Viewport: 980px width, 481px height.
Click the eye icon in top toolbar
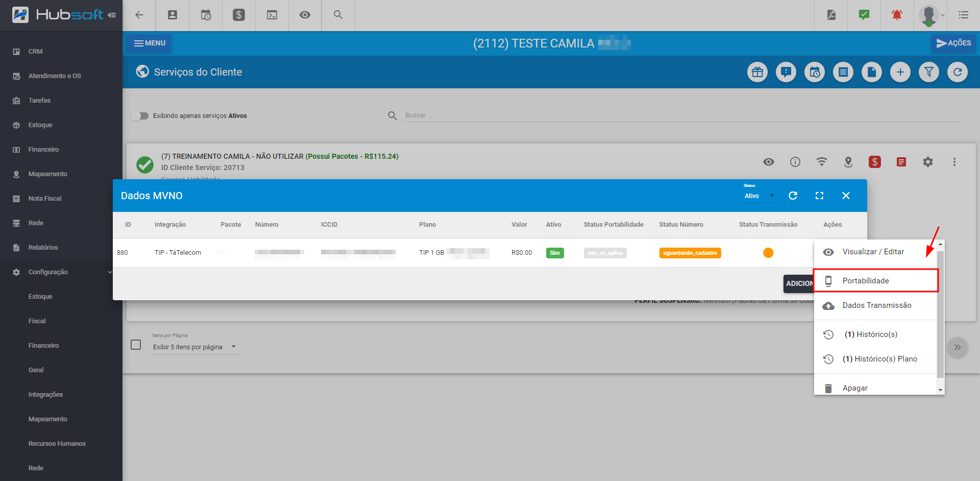pyautogui.click(x=305, y=15)
